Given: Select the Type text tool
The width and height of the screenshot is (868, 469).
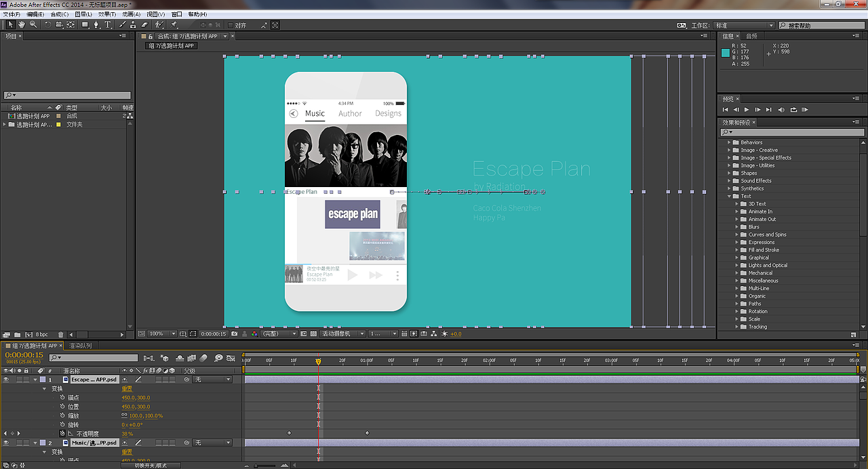Looking at the screenshot, I should (x=108, y=25).
